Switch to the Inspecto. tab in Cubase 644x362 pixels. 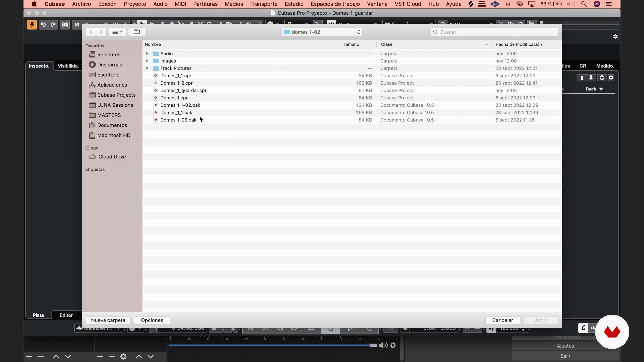pyautogui.click(x=39, y=66)
